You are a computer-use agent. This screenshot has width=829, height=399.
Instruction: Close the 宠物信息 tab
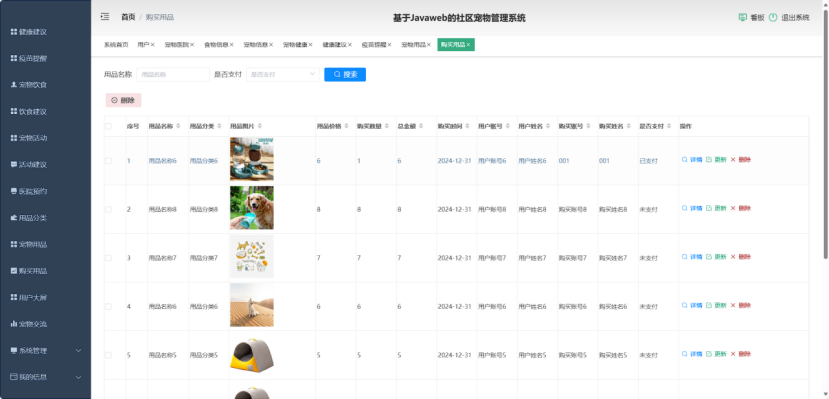tap(271, 45)
